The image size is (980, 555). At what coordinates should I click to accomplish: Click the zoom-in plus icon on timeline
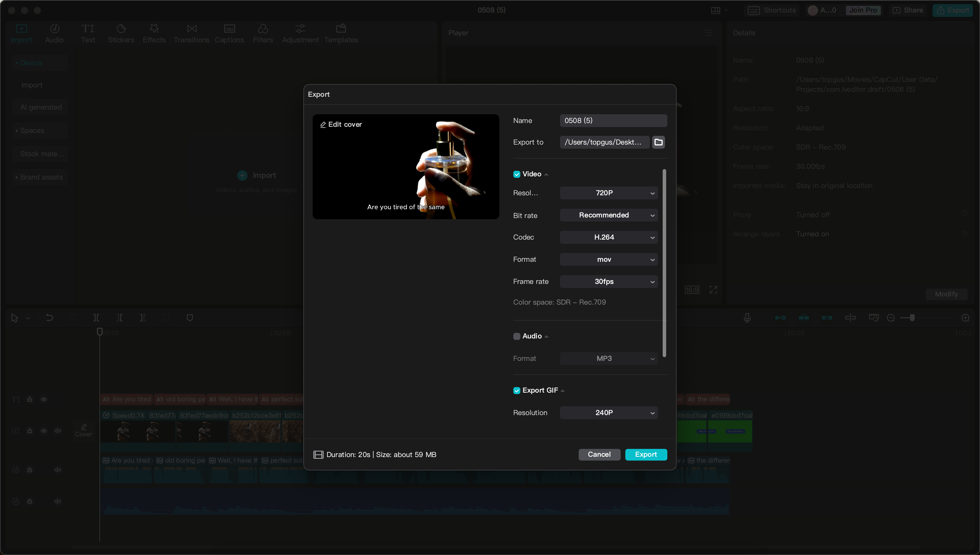(965, 317)
